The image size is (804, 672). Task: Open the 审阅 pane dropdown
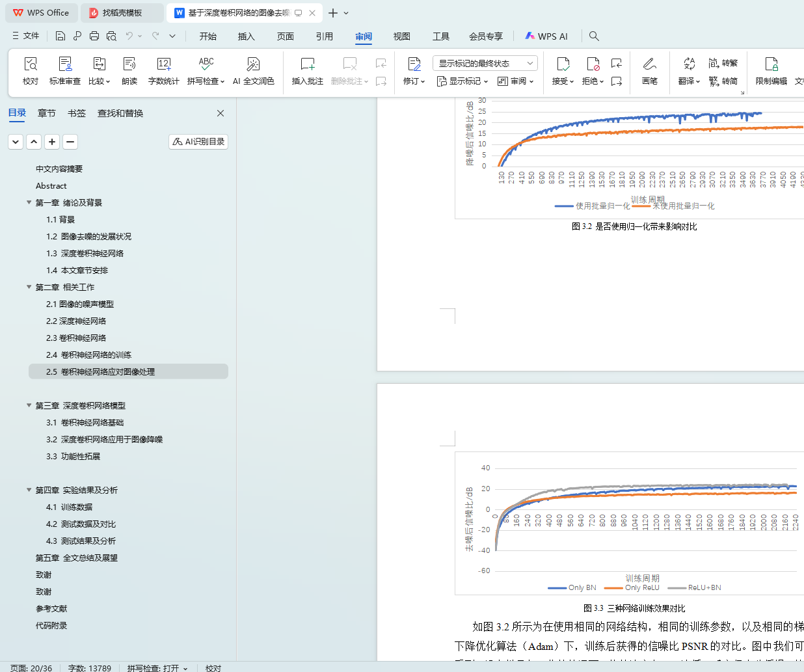(x=516, y=81)
